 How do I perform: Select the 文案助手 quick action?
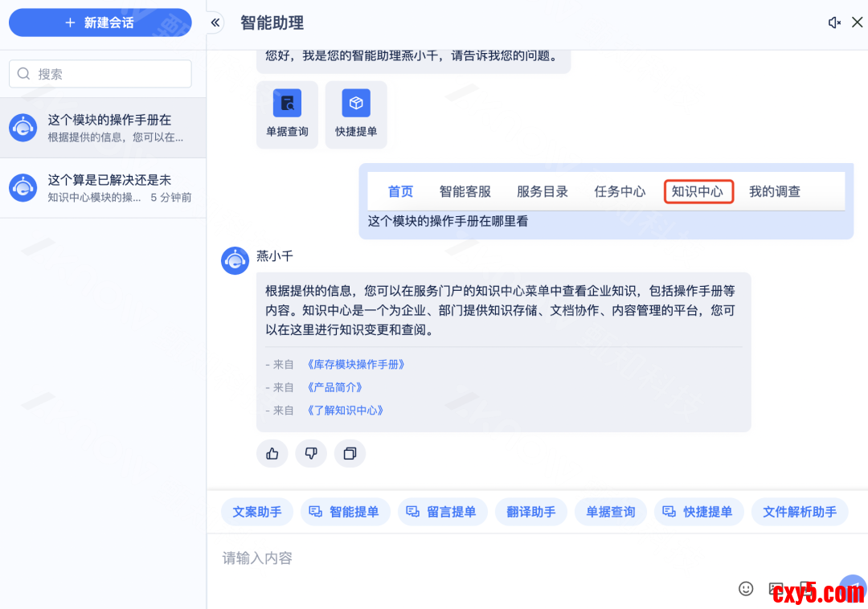(257, 512)
